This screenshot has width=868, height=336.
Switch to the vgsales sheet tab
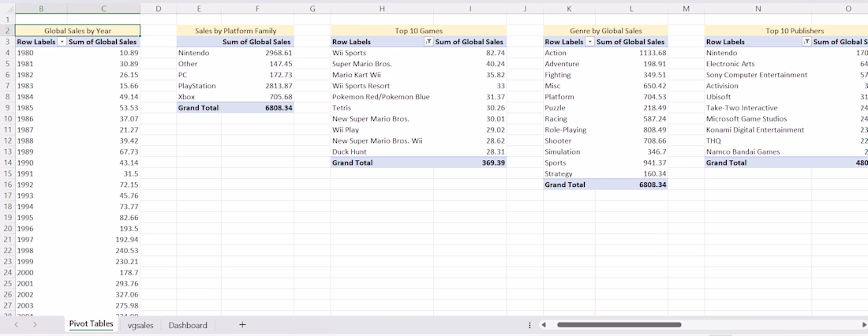[x=140, y=326]
